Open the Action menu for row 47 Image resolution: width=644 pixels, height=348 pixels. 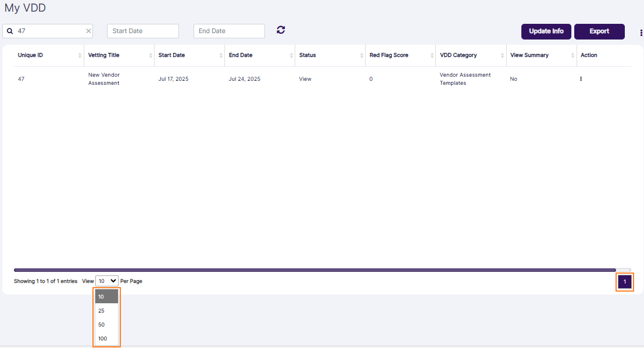(x=581, y=78)
